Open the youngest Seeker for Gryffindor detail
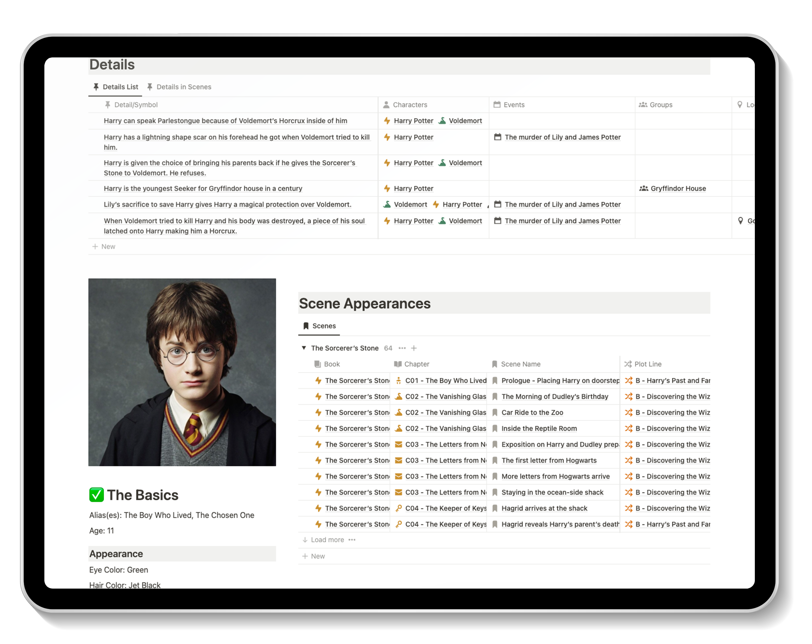 point(203,188)
